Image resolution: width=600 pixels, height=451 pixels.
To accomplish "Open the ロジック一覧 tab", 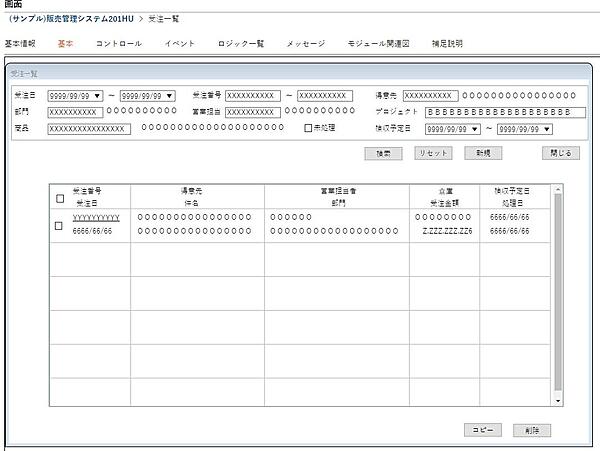I will coord(240,44).
